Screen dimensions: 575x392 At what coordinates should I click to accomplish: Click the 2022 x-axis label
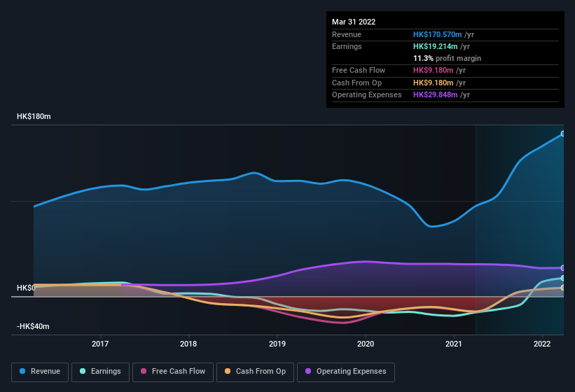542,344
